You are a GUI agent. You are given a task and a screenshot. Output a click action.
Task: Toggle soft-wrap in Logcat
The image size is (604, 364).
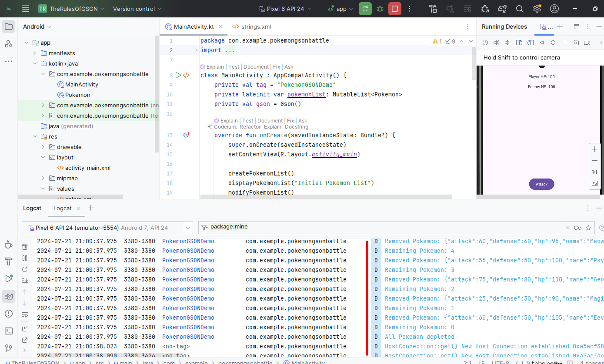pyautogui.click(x=25, y=314)
